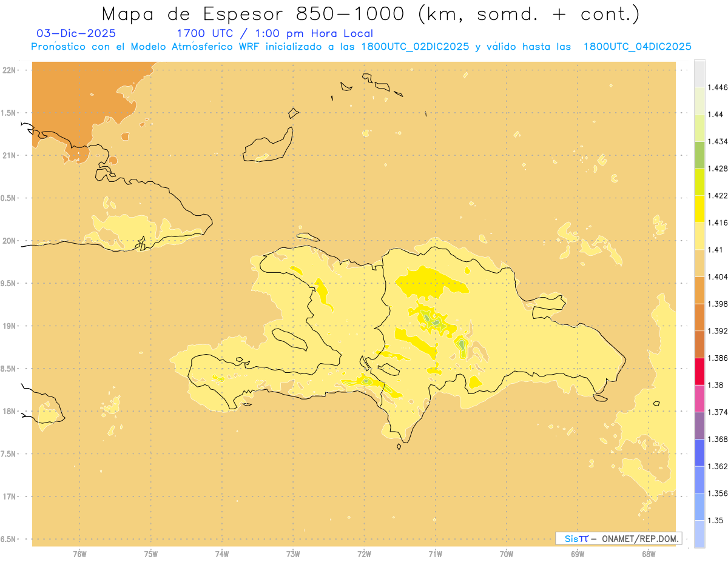The width and height of the screenshot is (728, 562).
Task: Click the 75W longitude label
Action: pos(150,554)
